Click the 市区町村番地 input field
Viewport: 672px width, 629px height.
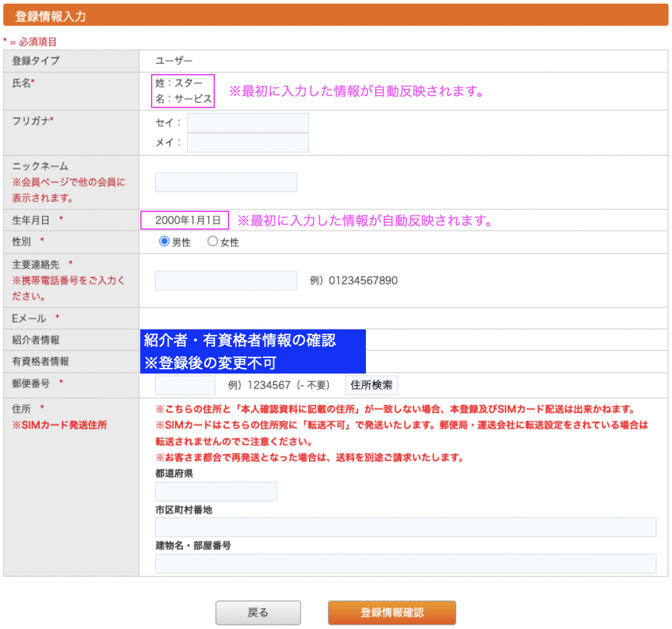pos(406,527)
